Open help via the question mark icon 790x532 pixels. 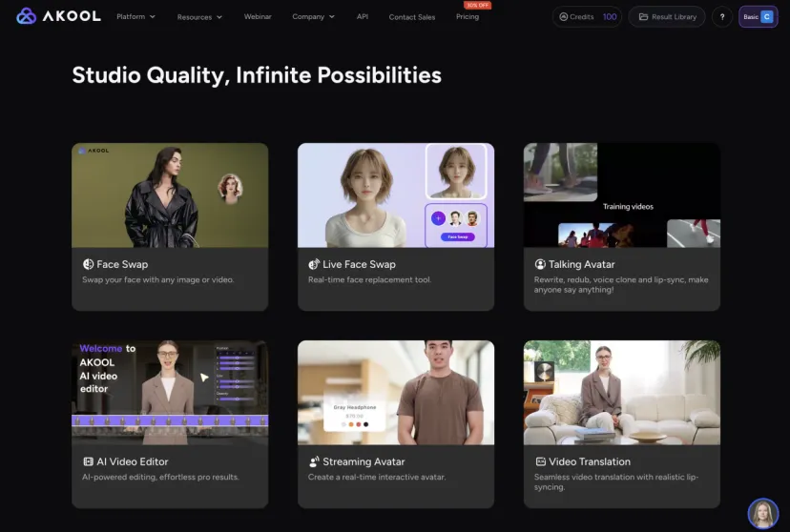coord(722,16)
